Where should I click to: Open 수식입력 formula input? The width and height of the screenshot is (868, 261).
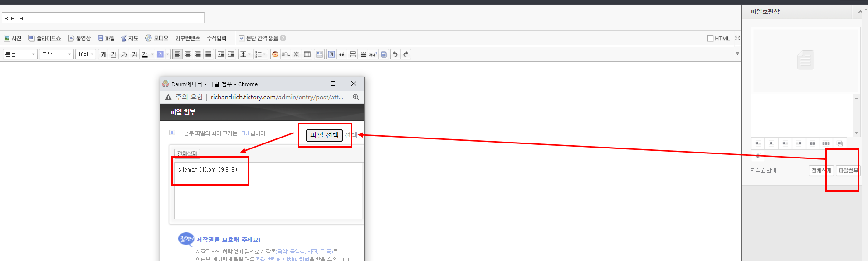point(216,38)
